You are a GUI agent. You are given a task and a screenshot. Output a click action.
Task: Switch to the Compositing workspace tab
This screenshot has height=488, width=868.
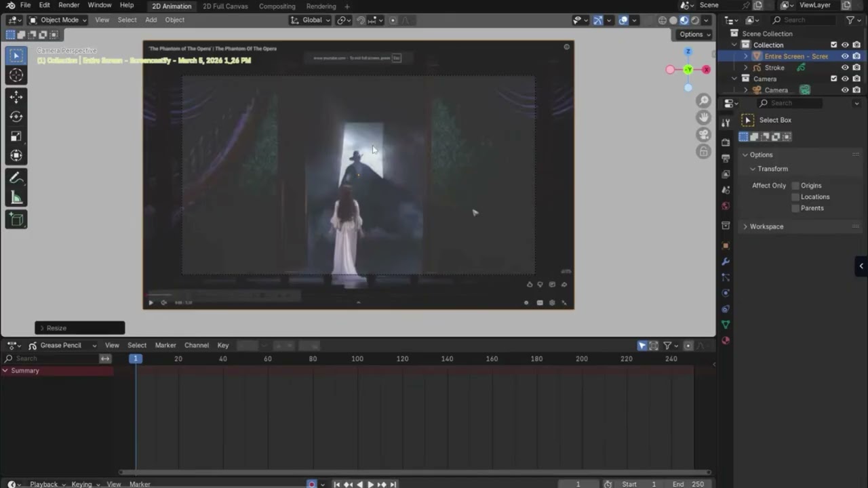pyautogui.click(x=277, y=6)
